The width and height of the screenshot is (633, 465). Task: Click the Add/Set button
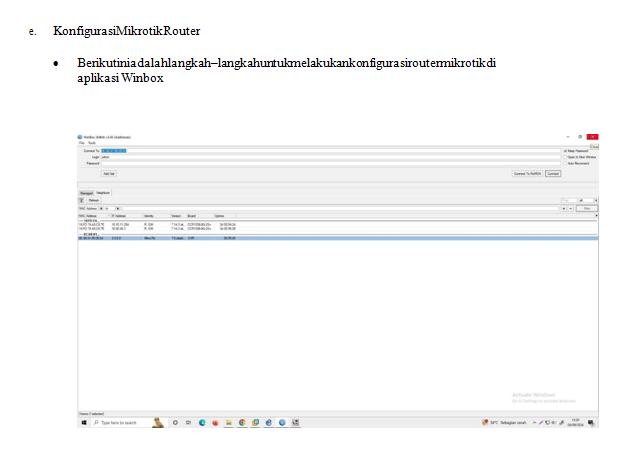(x=109, y=174)
